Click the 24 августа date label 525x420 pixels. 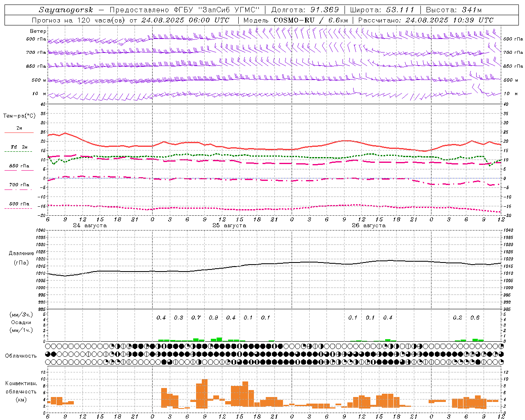click(x=90, y=226)
